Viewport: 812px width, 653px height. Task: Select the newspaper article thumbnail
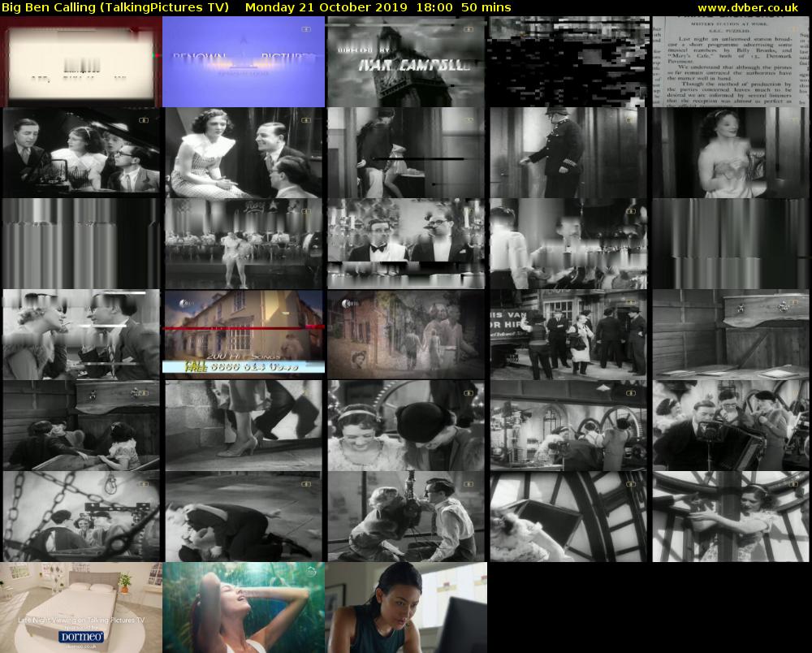730,62
